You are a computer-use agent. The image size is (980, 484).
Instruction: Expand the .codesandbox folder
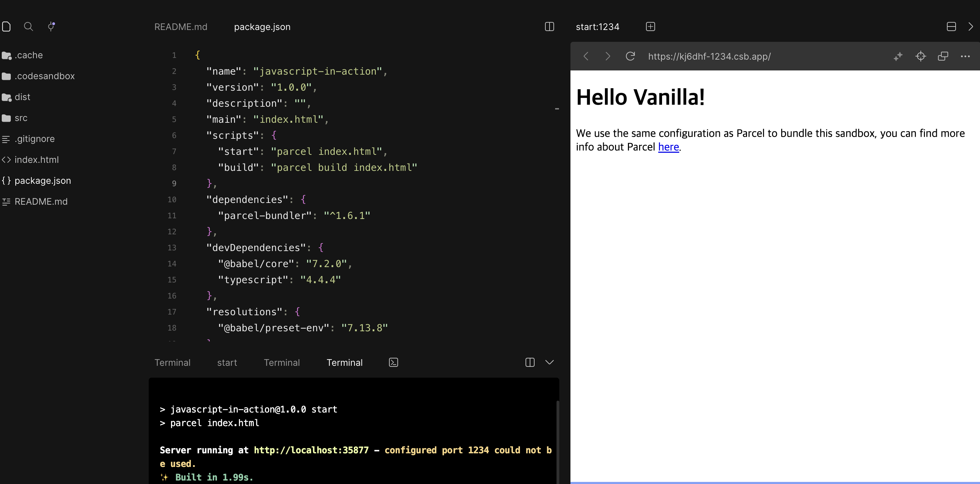[45, 76]
